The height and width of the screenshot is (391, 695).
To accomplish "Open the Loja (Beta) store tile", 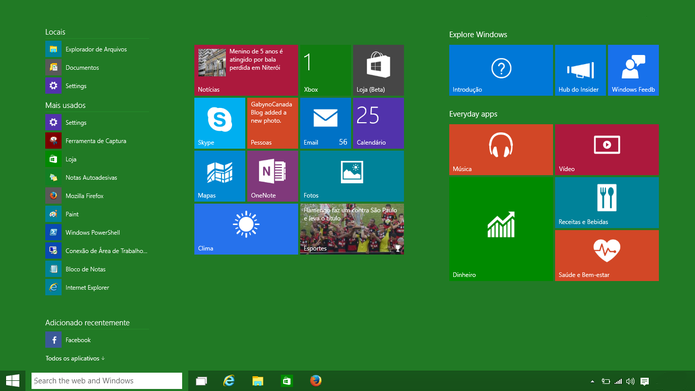I will 378,70.
